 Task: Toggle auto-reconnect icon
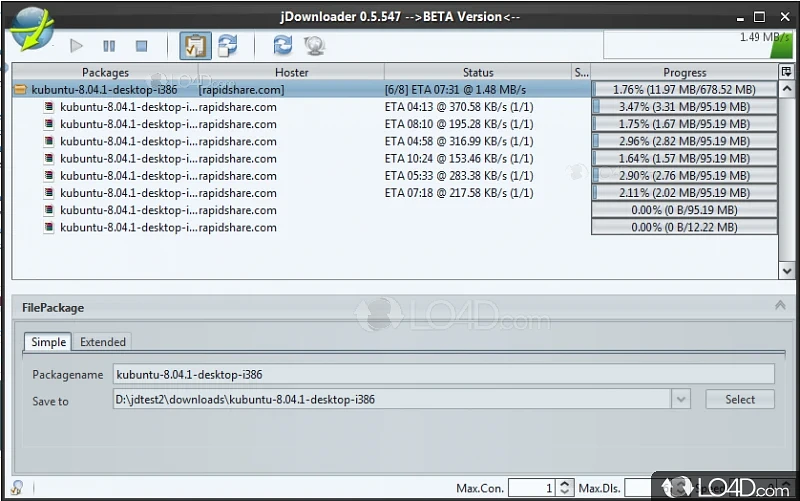tap(228, 45)
